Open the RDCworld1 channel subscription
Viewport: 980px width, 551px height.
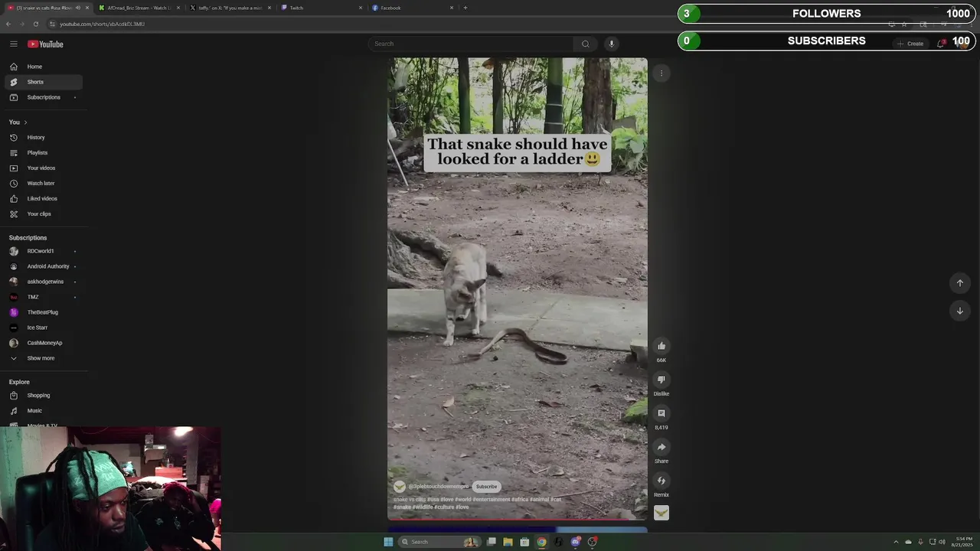[44, 251]
